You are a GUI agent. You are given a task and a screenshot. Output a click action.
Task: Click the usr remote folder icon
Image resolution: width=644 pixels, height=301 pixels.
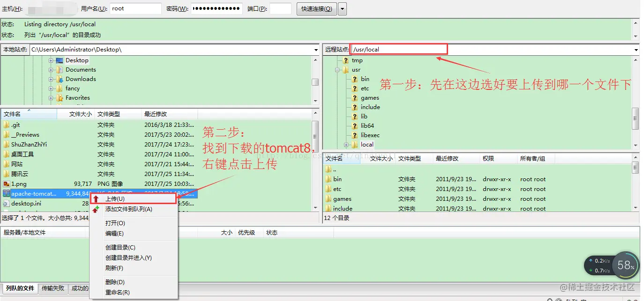click(x=345, y=70)
